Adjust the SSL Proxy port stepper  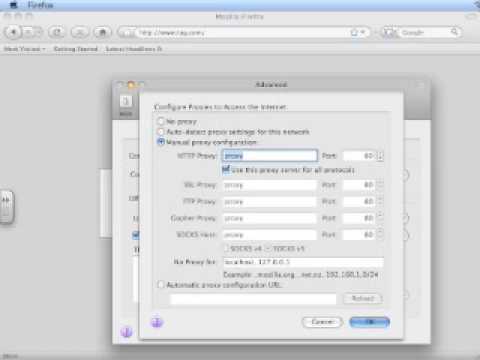pos(380,185)
